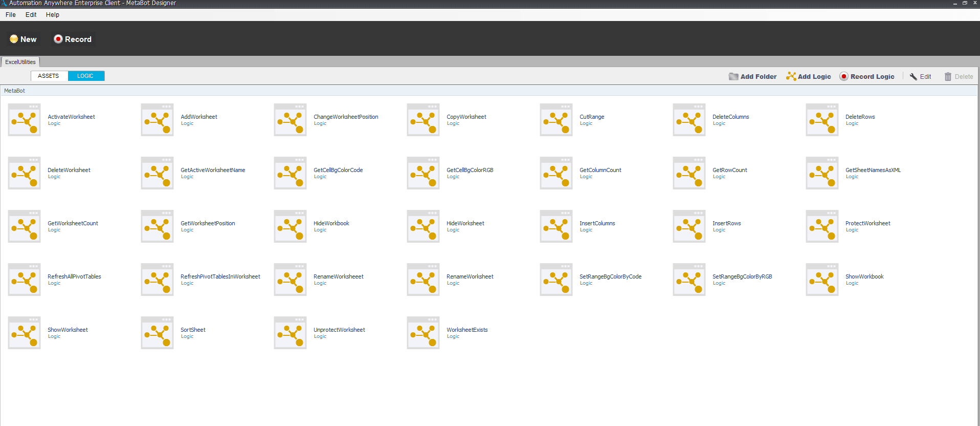This screenshot has height=426, width=980.
Task: Click the SetRangeBgColorByCode logic icon
Action: (x=556, y=280)
